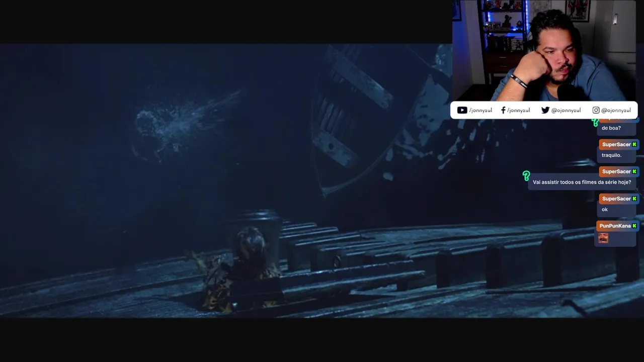Select the SuperSacer username above 'Vai assistir'
644x362 pixels.
point(616,171)
